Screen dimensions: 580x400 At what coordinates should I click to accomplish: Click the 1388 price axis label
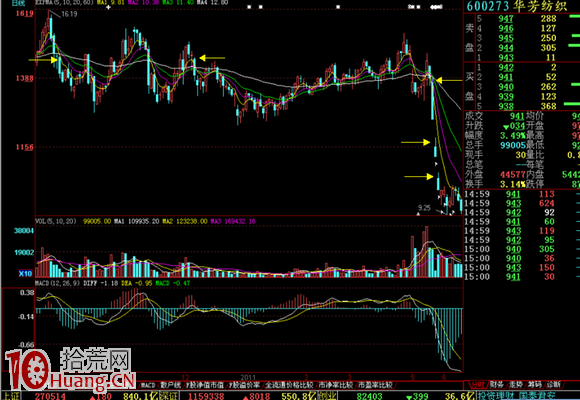(x=24, y=78)
